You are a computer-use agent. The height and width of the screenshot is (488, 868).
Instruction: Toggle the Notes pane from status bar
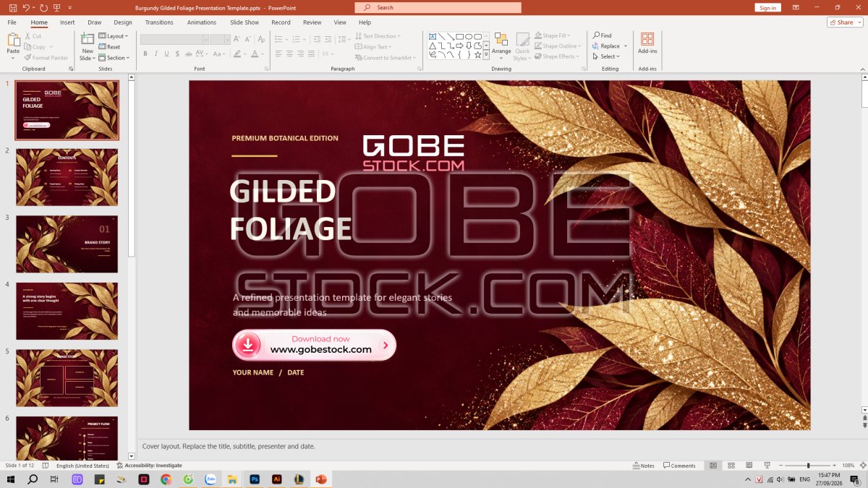pyautogui.click(x=643, y=466)
